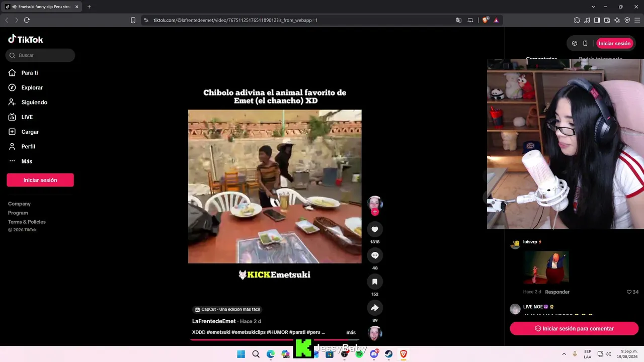Toggle the browser sidebar panel
Screen dimensions: 644x362
(597, 20)
